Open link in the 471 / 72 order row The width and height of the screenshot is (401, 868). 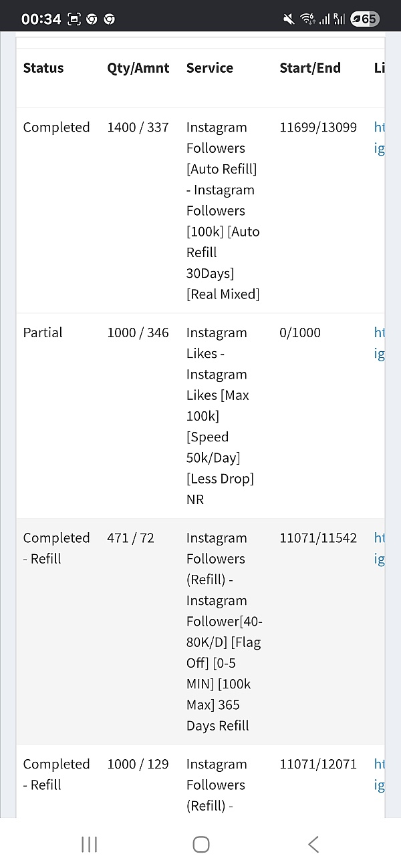(x=379, y=548)
